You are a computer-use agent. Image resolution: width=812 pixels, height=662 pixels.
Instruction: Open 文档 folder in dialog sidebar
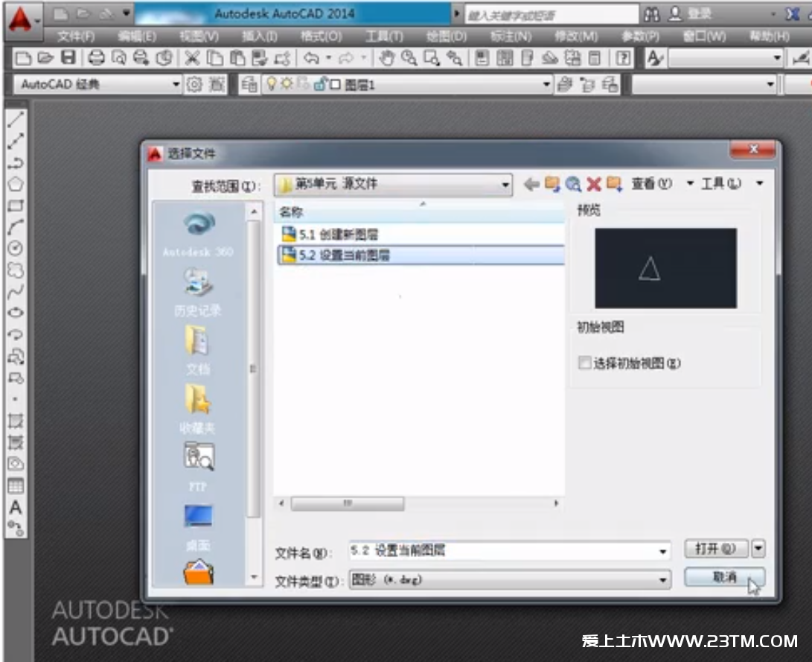(x=198, y=351)
